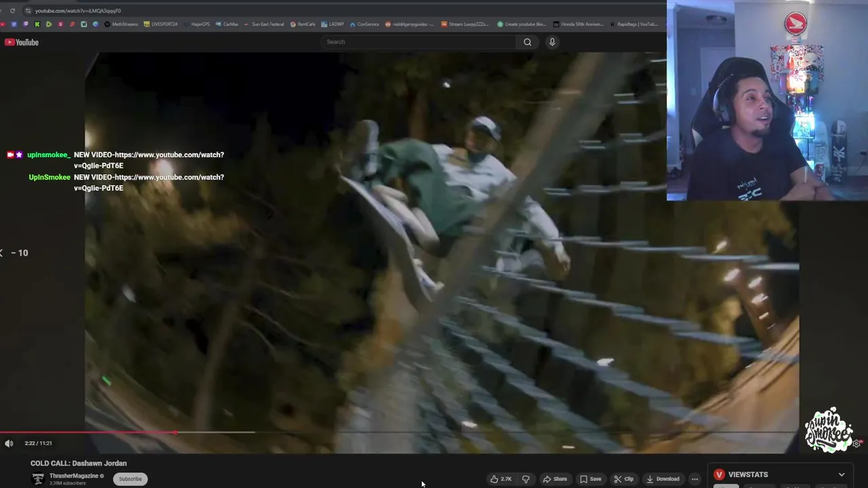
Task: Dislike the video with thumbs down
Action: point(526,479)
